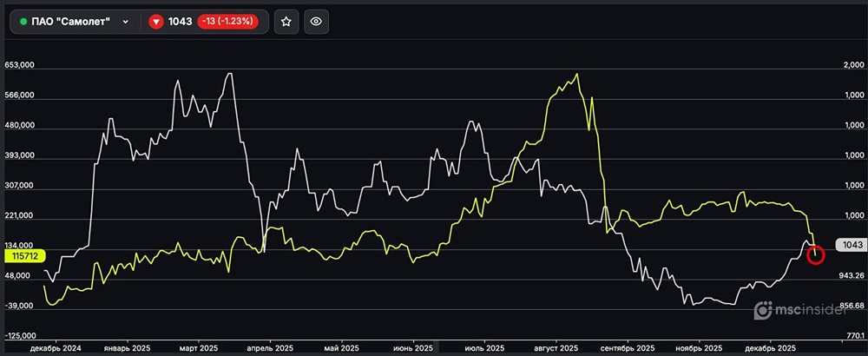This screenshot has width=868, height=356.
Task: Click the mscinsider logo watermark
Action: pos(798,310)
